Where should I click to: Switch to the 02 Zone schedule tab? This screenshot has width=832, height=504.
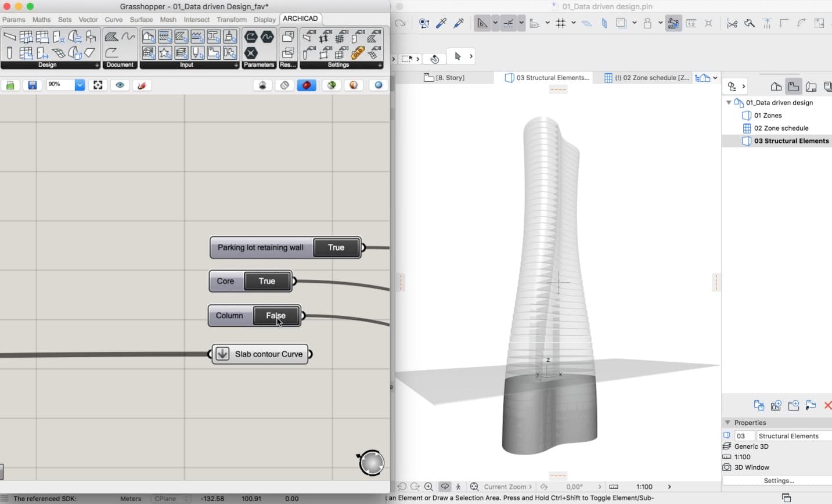tap(647, 78)
